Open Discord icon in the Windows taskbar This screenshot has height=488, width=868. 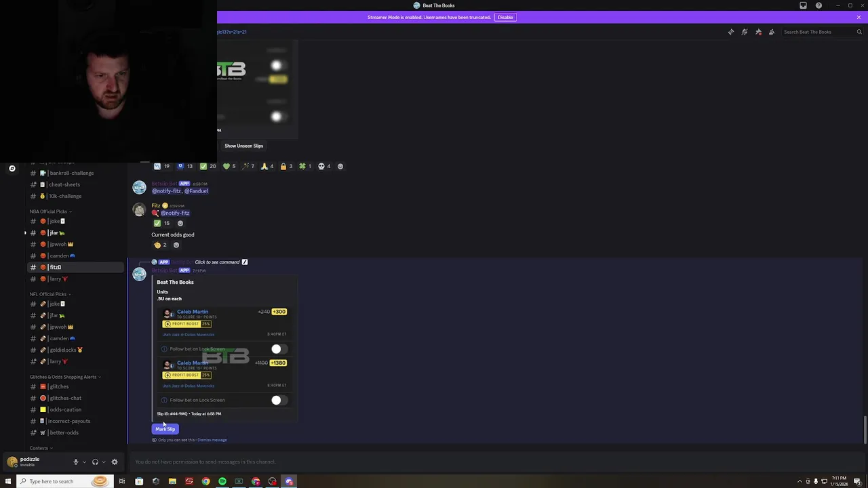[x=289, y=481]
